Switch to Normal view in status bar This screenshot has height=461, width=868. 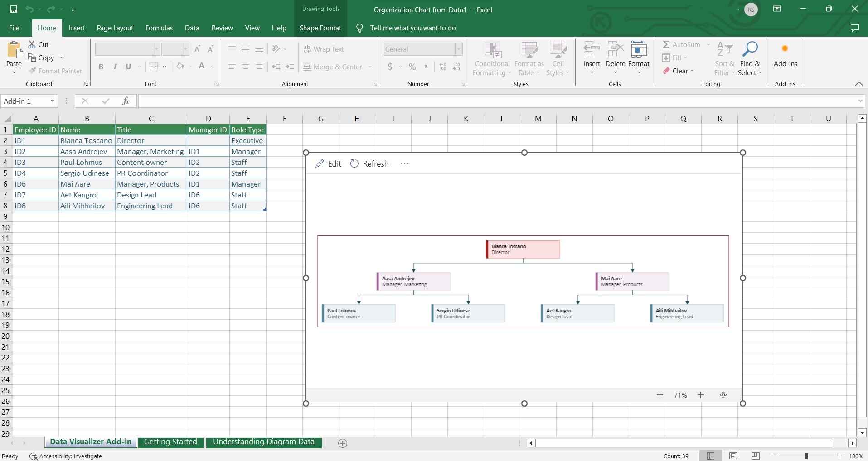[x=711, y=456]
